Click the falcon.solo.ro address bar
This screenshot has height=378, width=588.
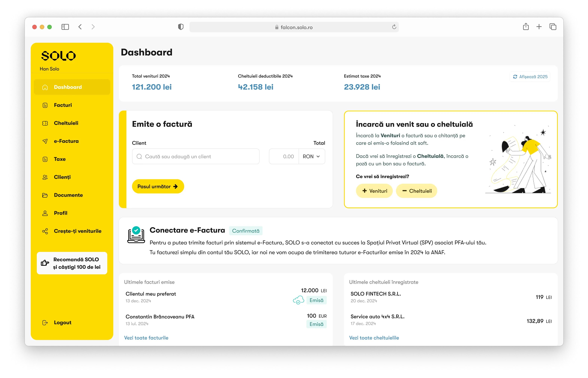pos(294,27)
